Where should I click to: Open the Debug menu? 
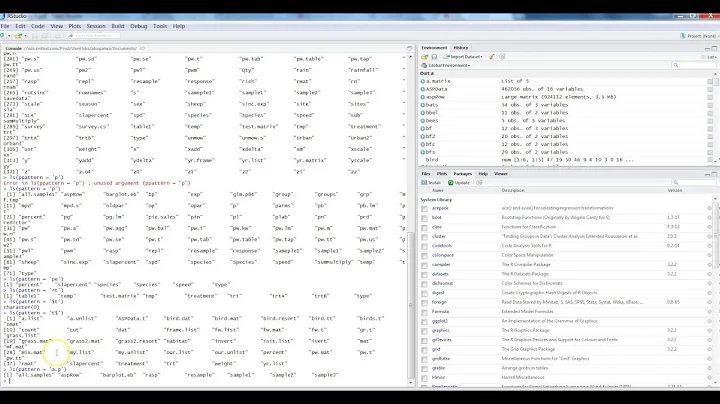(x=139, y=26)
